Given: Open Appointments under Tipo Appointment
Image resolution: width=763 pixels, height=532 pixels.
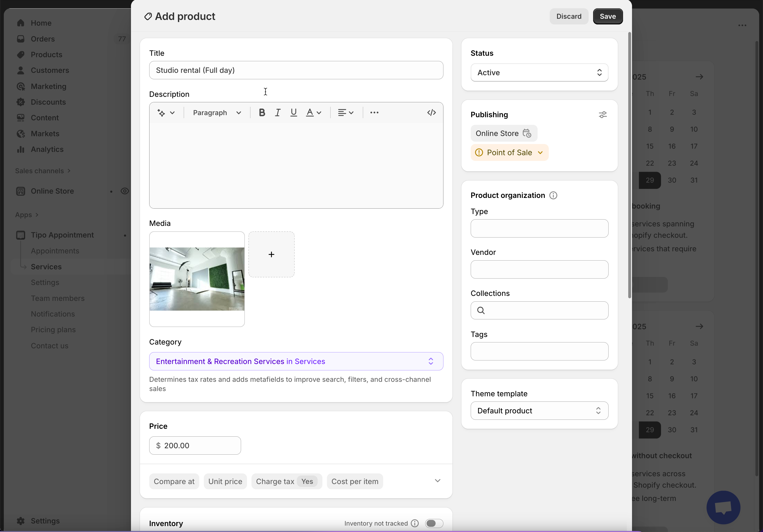Looking at the screenshot, I should coord(55,251).
